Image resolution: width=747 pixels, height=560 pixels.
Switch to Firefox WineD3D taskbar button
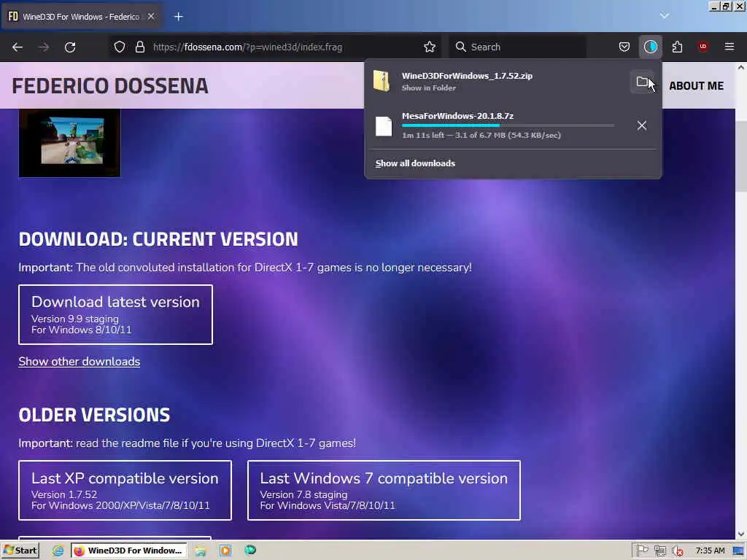pos(129,551)
